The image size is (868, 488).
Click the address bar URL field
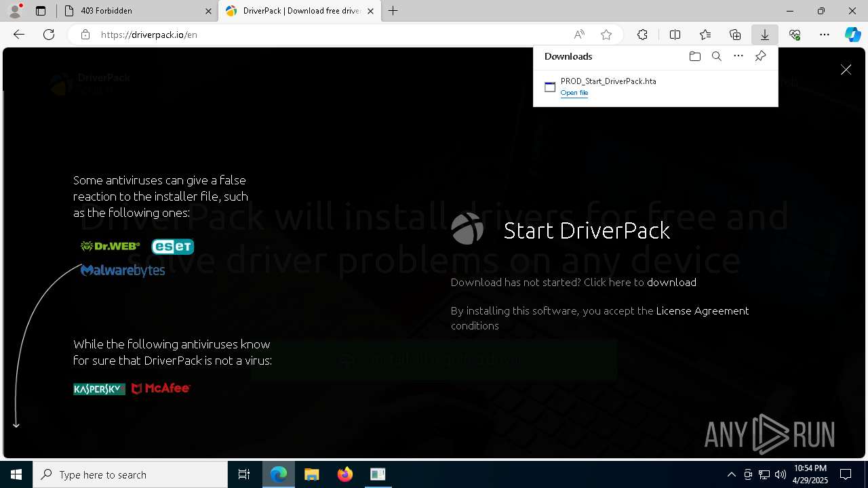(332, 35)
